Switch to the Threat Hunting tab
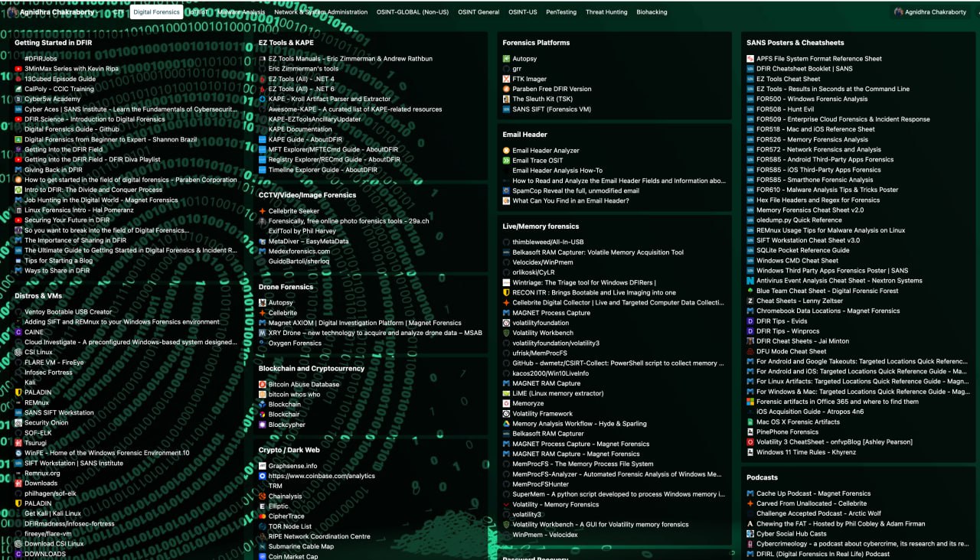The width and height of the screenshot is (980, 560). (x=606, y=12)
